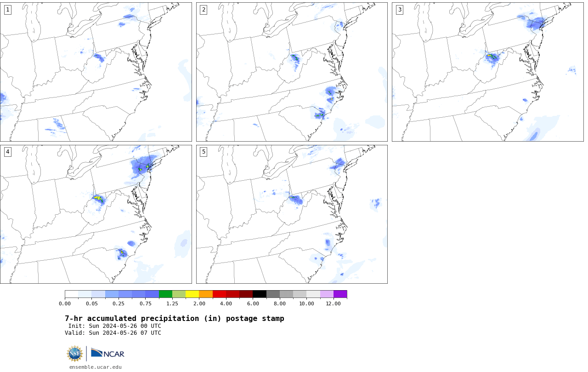Click the 8.00 legend value
Screen dimensions: 588x372
pos(280,304)
